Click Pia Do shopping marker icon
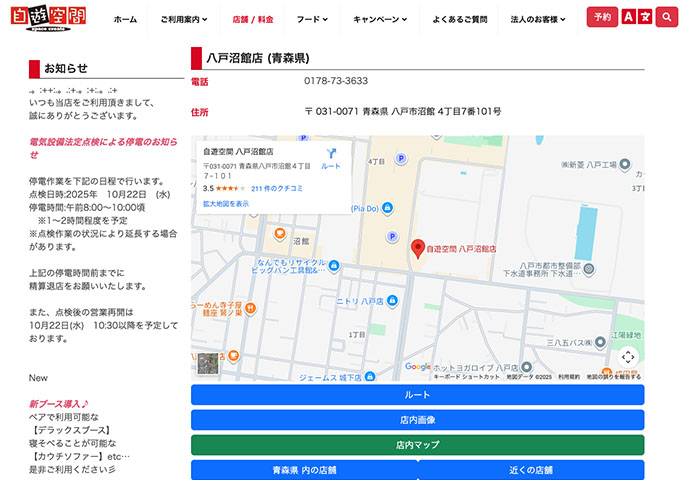Screen dimensions: 680x480 point(387,208)
